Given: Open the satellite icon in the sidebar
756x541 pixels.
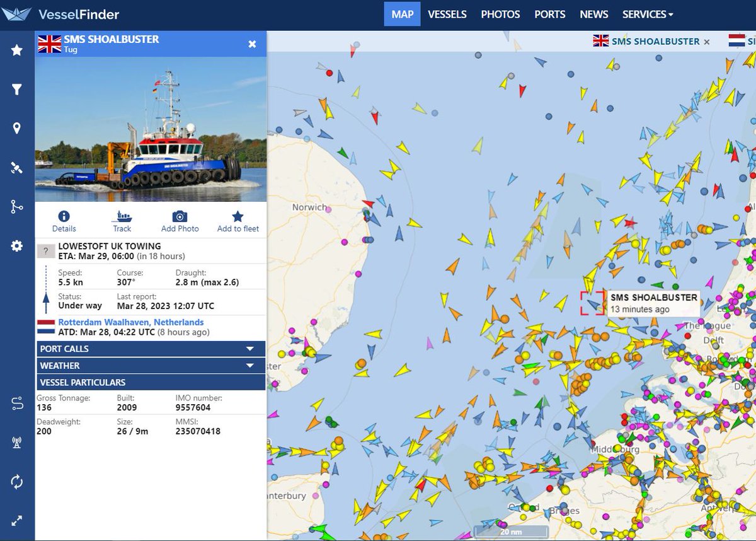Looking at the screenshot, I should coord(17,168).
